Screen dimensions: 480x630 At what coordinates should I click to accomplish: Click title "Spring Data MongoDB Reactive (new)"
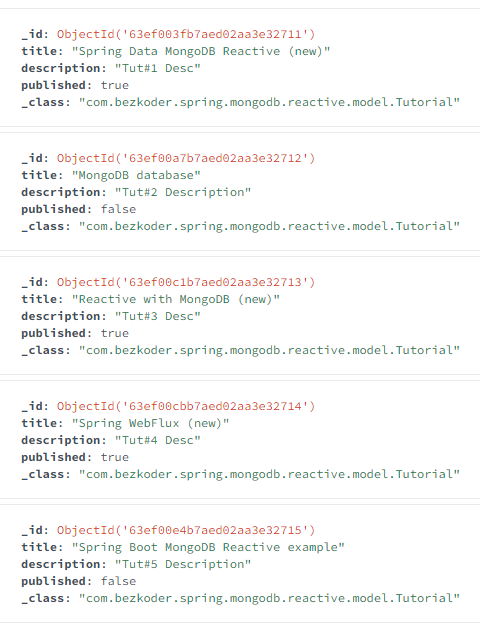[201, 51]
